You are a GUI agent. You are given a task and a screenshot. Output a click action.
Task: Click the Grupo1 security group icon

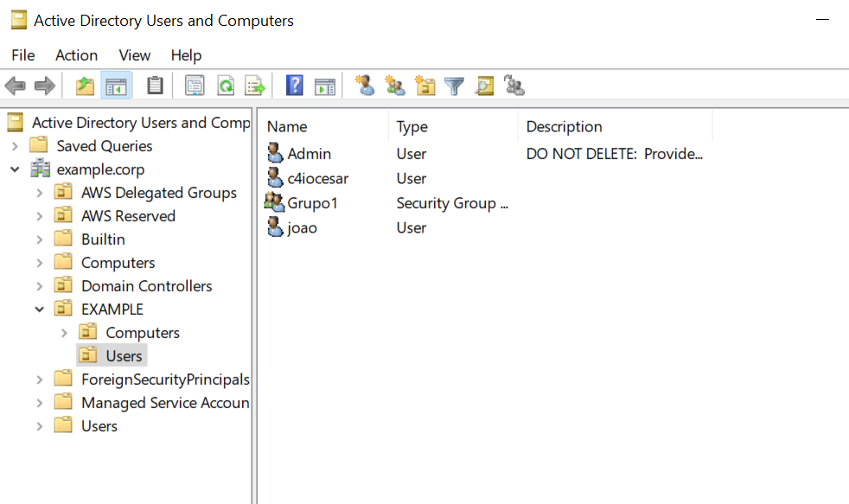click(x=274, y=202)
